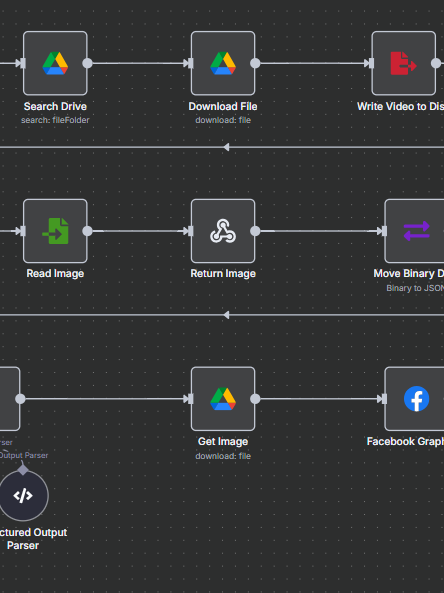Screen dimensions: 444x593
Task: Select the Return Image webhook node
Action: pyautogui.click(x=223, y=231)
